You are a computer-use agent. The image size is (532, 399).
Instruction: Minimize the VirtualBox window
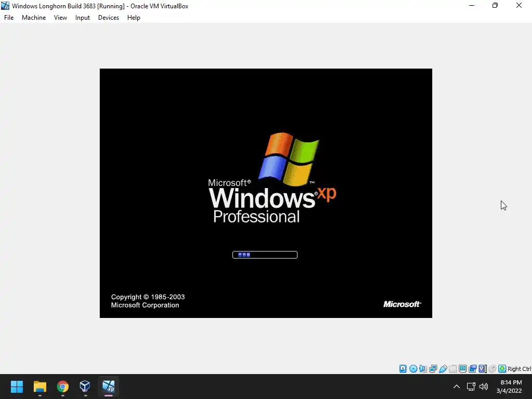click(x=472, y=6)
